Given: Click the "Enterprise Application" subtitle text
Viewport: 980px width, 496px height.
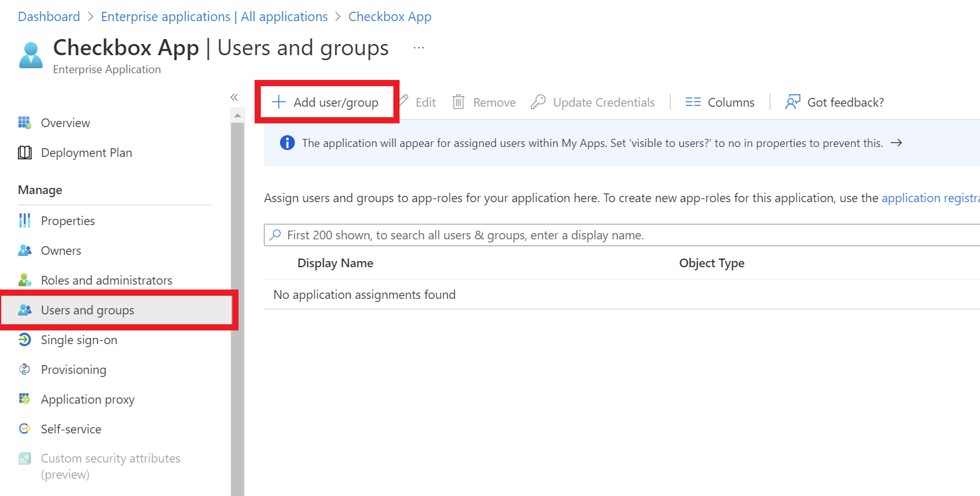Looking at the screenshot, I should [x=107, y=69].
